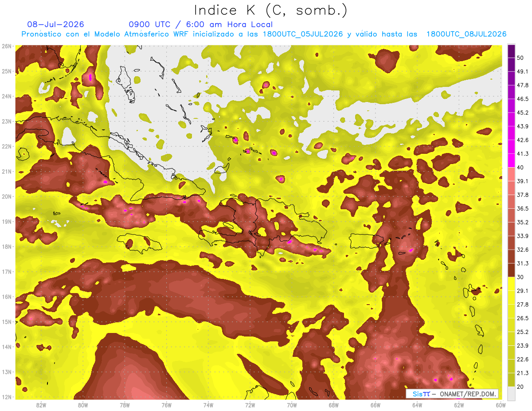Click the color bar value 39.1
The image size is (532, 411).
click(x=522, y=181)
